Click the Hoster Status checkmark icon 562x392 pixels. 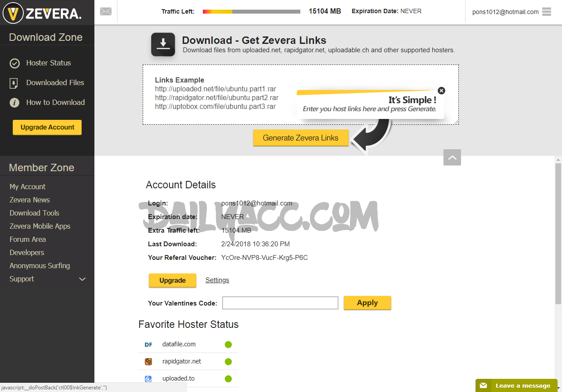(14, 63)
